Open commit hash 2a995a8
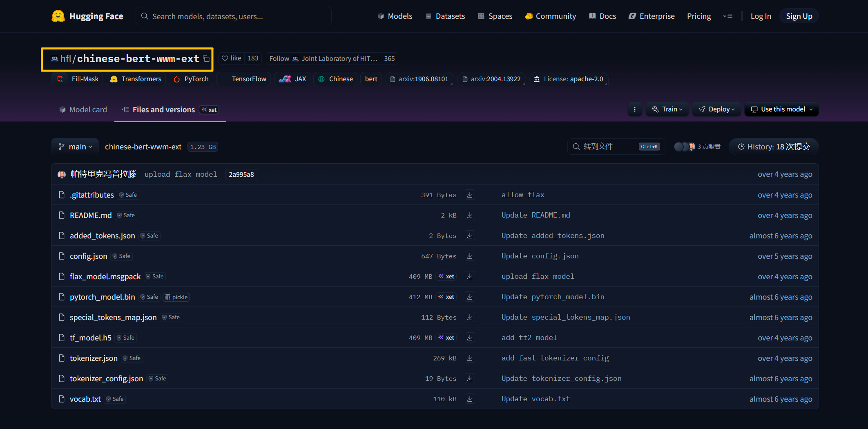This screenshot has height=429, width=868. pos(241,174)
